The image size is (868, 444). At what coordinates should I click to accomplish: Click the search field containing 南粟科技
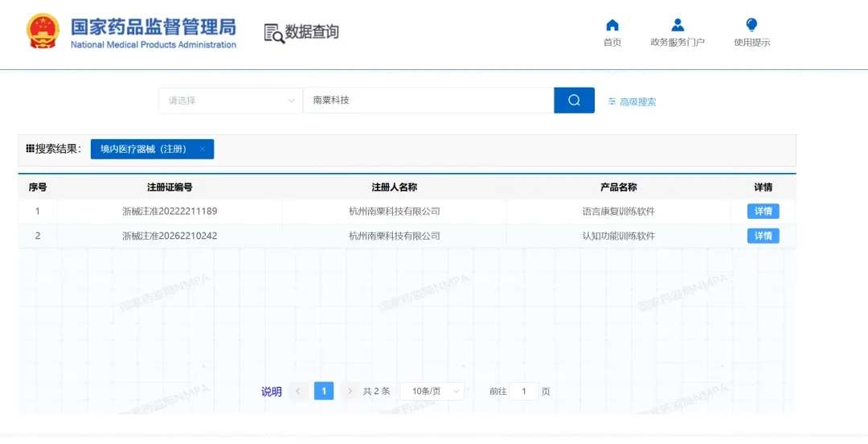[428, 101]
